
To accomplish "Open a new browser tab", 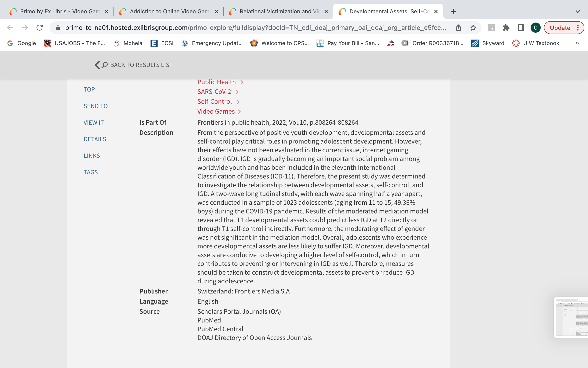I will click(x=453, y=11).
